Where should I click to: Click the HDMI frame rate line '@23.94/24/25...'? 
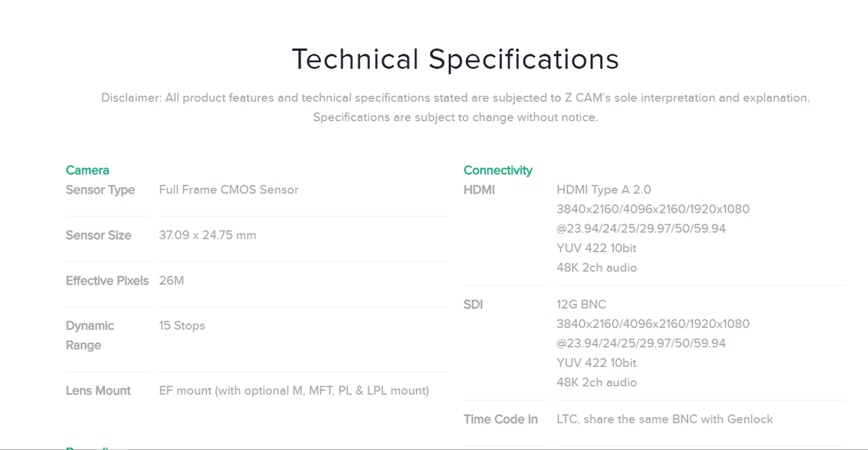click(641, 229)
